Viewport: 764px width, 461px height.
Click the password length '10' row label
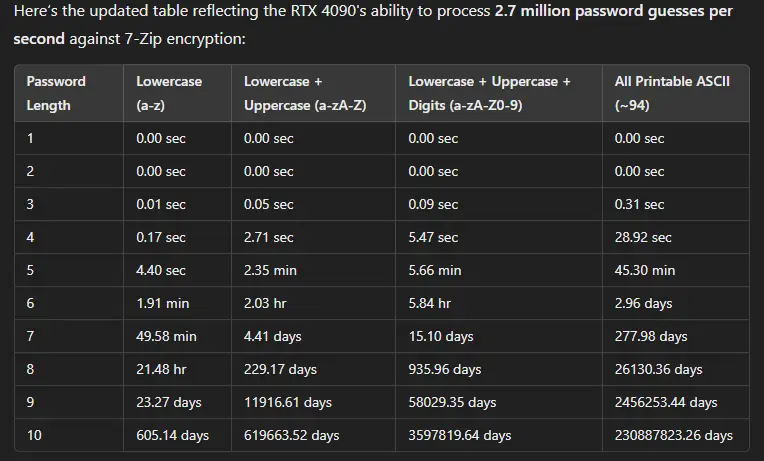(34, 435)
